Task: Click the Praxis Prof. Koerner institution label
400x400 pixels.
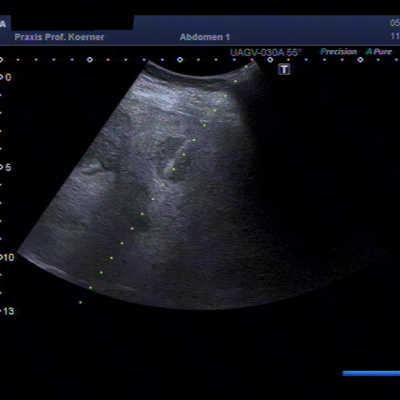Action: 59,37
